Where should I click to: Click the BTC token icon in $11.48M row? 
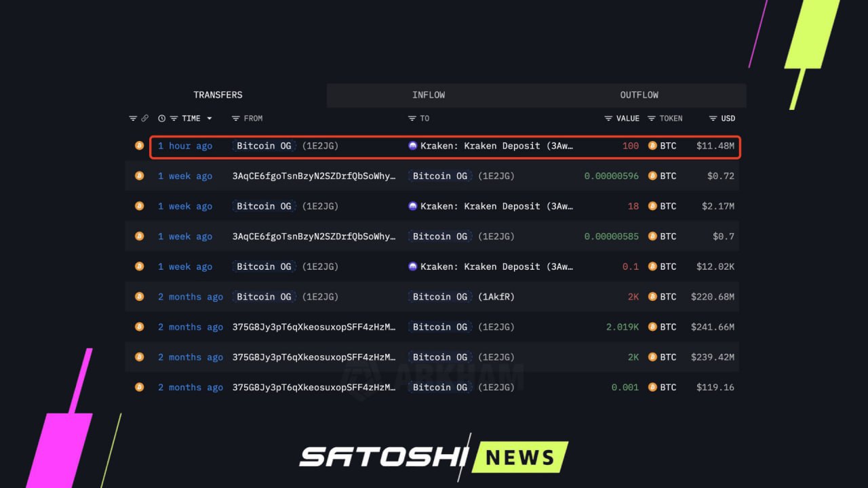pyautogui.click(x=652, y=146)
